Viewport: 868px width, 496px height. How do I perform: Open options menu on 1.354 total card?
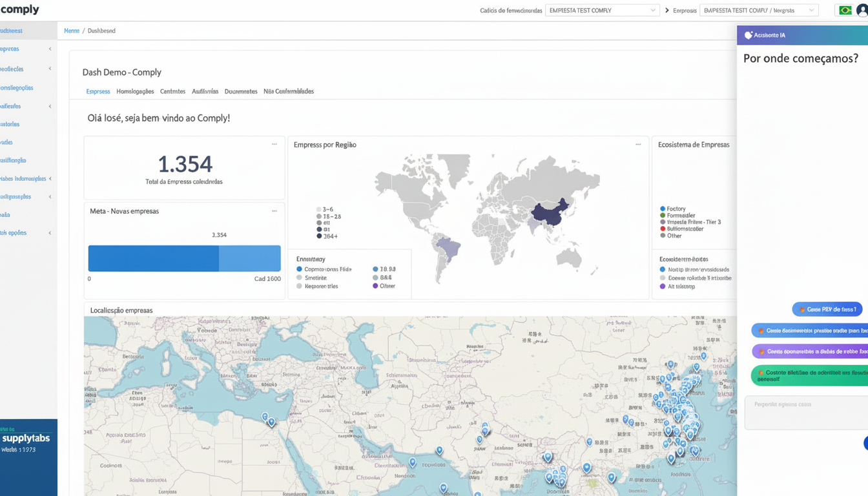[x=274, y=145]
